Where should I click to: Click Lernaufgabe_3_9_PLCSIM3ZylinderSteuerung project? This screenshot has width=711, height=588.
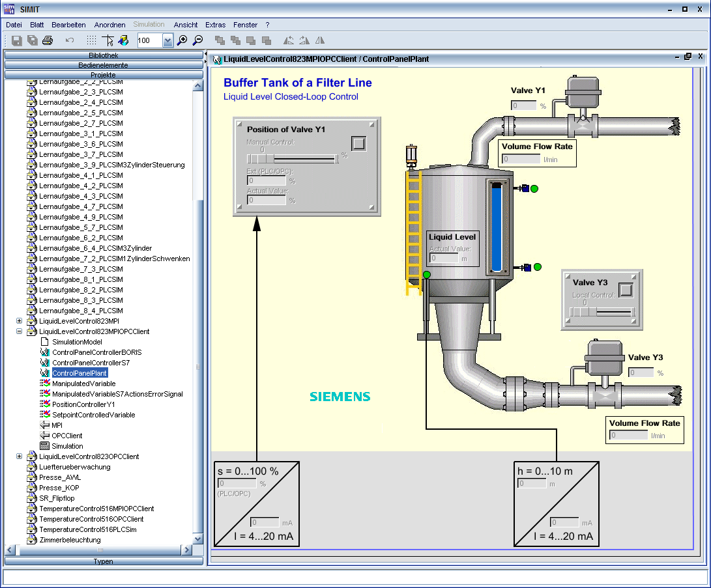(111, 165)
